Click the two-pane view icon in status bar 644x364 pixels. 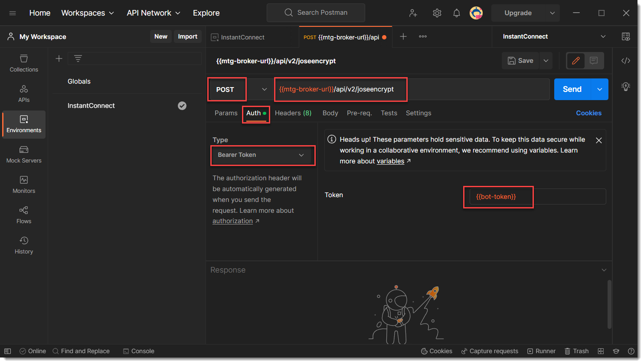pyautogui.click(x=601, y=351)
